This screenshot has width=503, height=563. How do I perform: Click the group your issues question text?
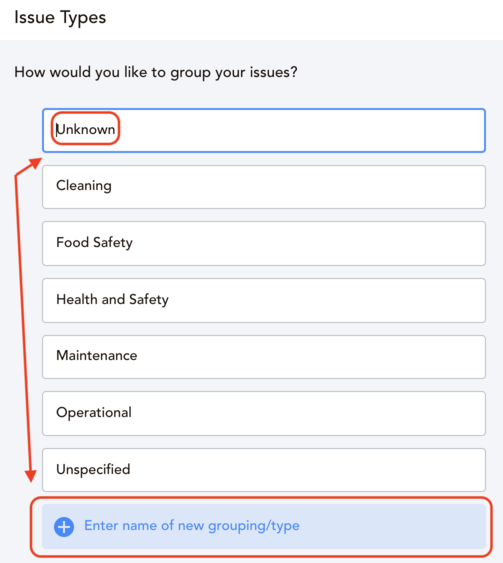[156, 73]
